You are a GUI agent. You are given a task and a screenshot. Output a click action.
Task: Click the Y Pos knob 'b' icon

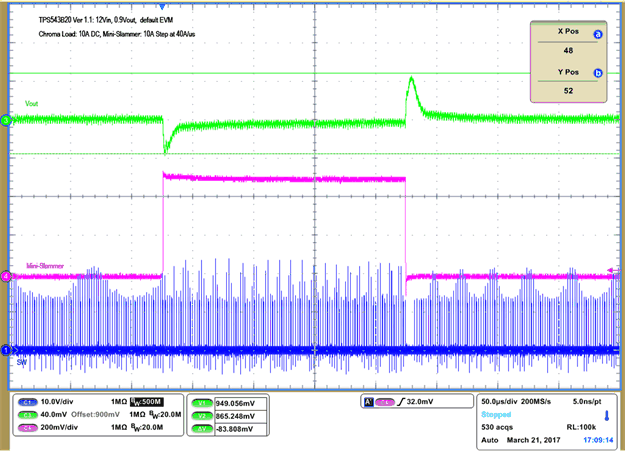[x=597, y=73]
